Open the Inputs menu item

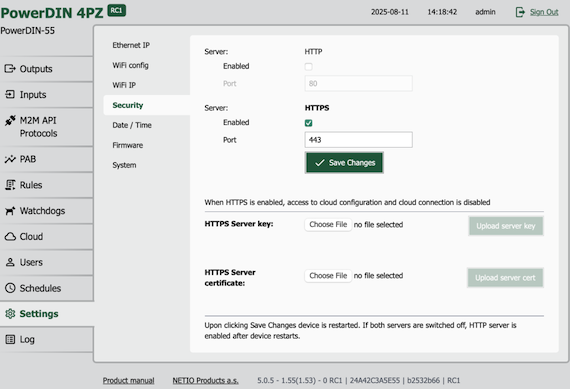pos(47,95)
